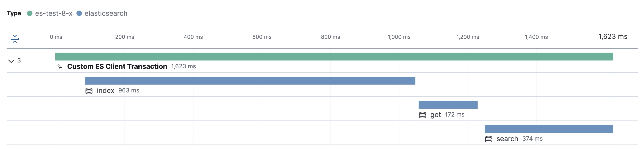The width and height of the screenshot is (644, 149).
Task: Click the database icon next to the get span
Action: [422, 115]
